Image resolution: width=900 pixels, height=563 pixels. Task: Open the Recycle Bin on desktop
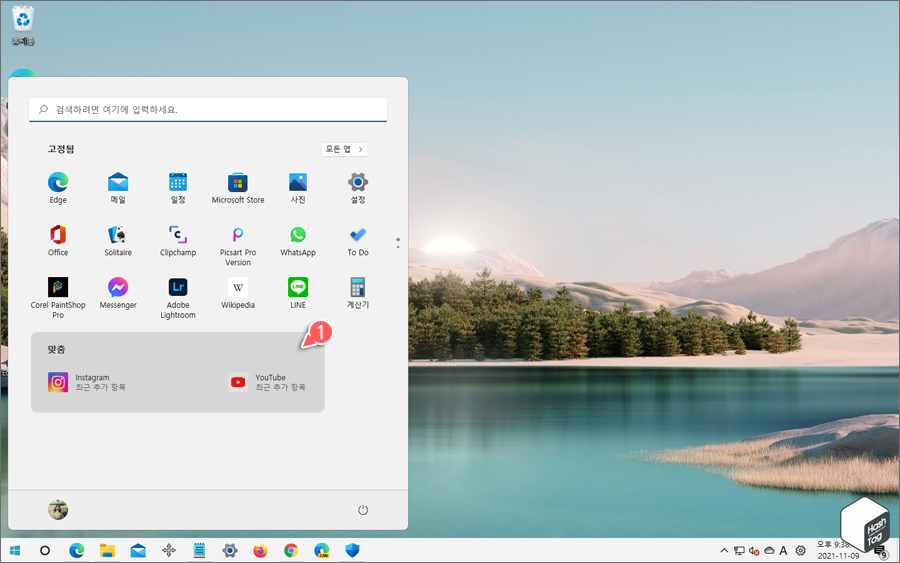point(23,26)
